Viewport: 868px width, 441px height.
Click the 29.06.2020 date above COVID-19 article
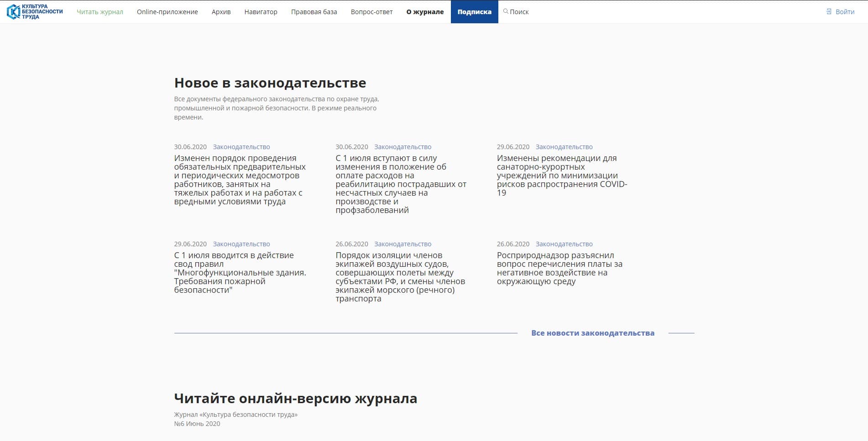(513, 147)
